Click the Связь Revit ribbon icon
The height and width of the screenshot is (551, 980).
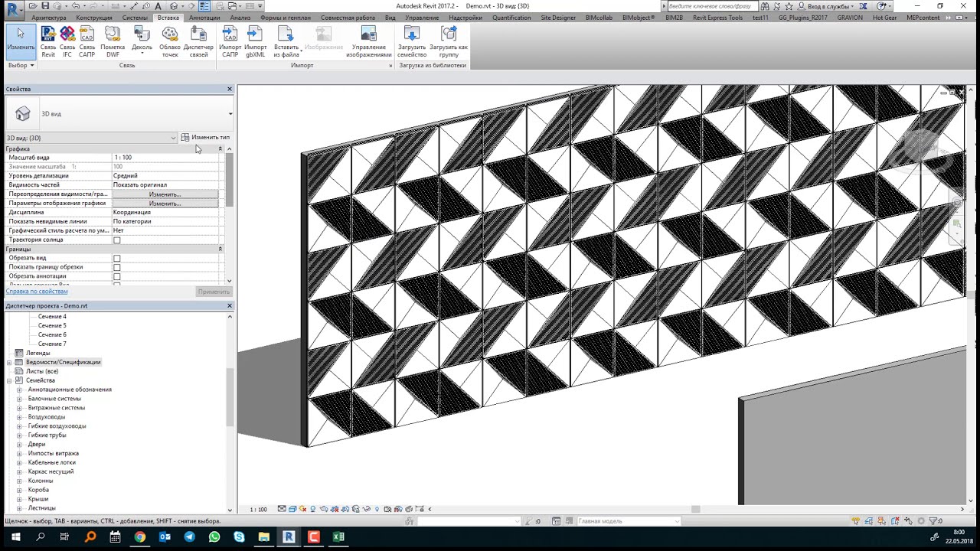(48, 42)
